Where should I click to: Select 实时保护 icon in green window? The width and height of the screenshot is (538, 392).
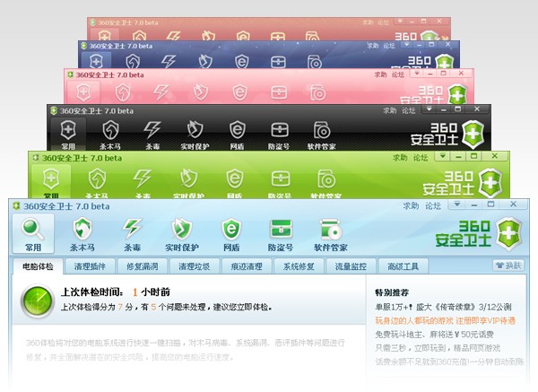(x=188, y=179)
